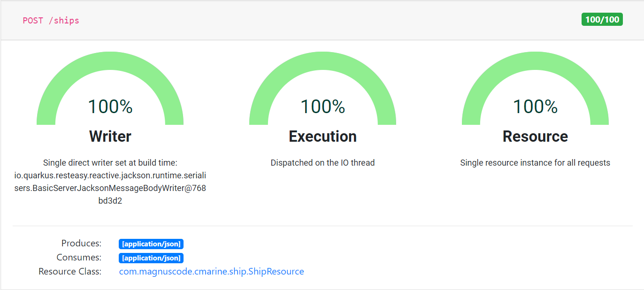Select the "POST /ships" endpoint text

(x=51, y=21)
